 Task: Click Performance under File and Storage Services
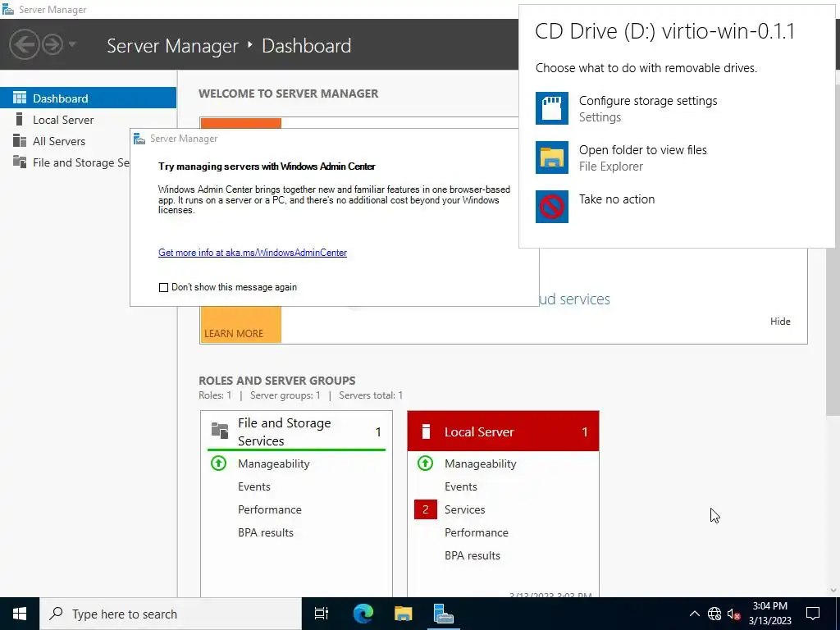pyautogui.click(x=269, y=510)
